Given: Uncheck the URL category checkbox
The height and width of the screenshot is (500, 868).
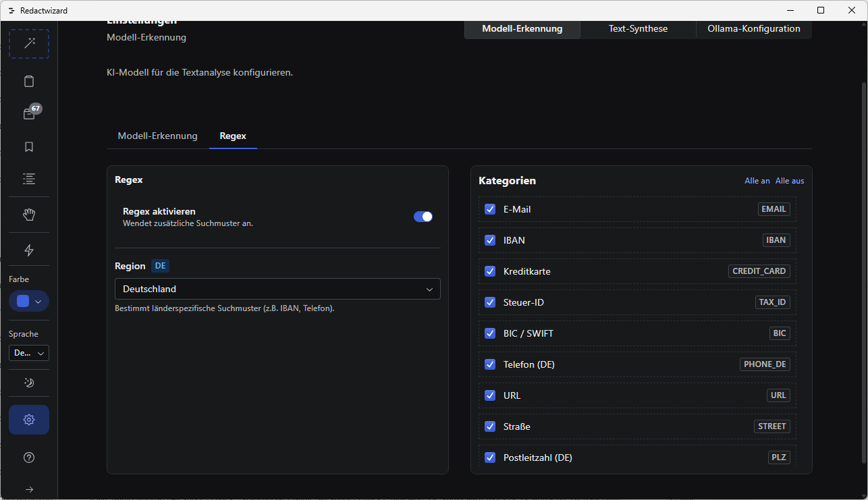Looking at the screenshot, I should point(490,395).
